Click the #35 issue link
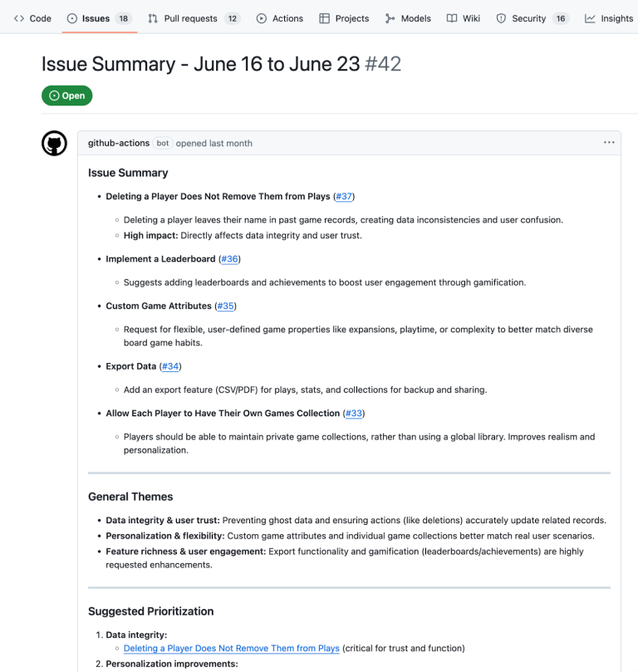The image size is (638, 672). coord(225,307)
